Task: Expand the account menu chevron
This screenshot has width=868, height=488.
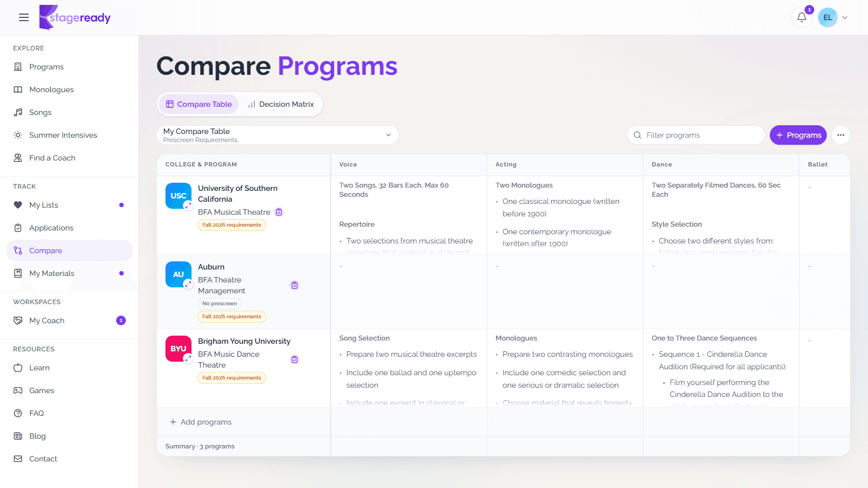Action: (845, 17)
